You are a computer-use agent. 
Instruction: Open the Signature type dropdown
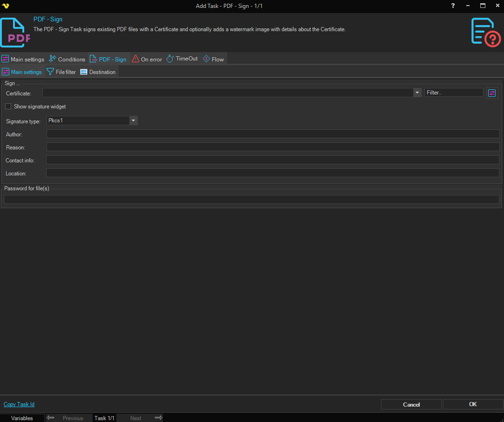[x=134, y=121]
